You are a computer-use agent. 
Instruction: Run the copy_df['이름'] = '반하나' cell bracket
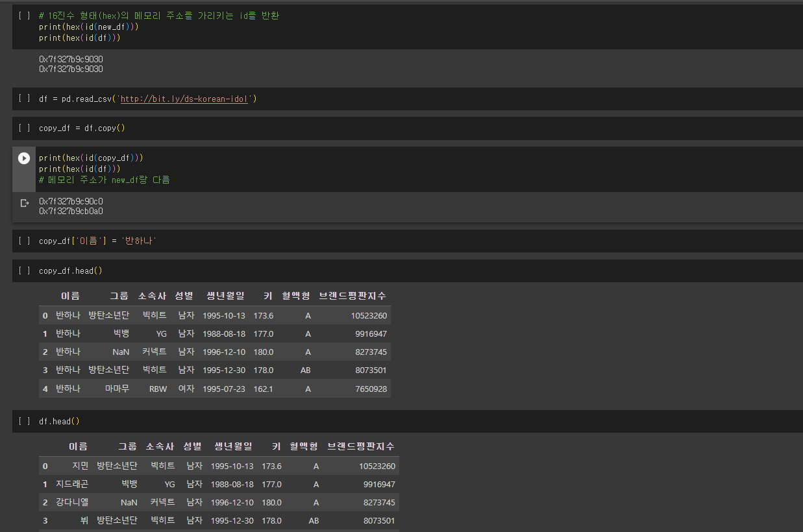click(x=24, y=241)
